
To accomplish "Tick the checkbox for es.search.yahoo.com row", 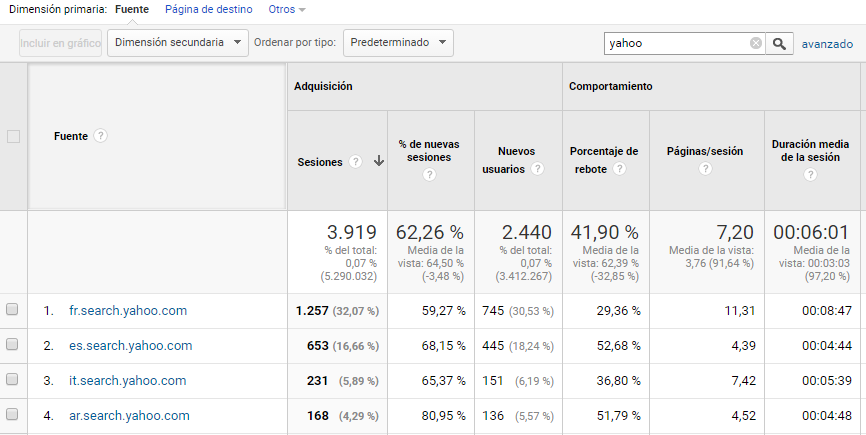I will tap(13, 345).
